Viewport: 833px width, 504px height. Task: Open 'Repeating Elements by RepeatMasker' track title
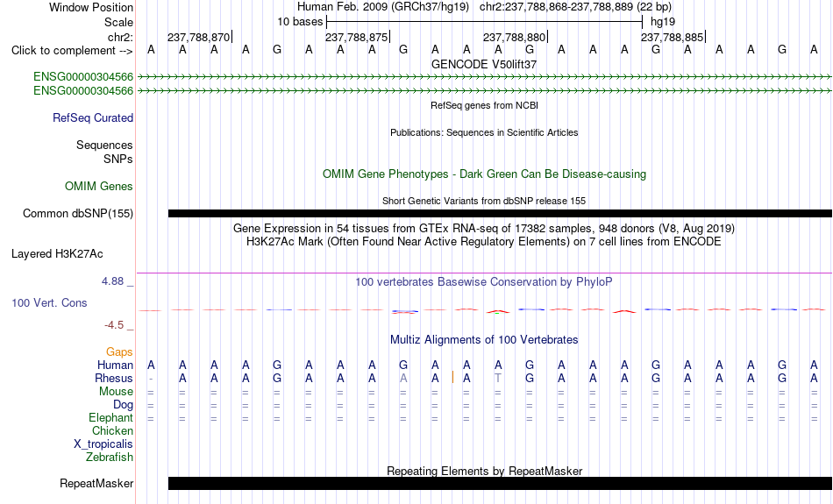484,471
